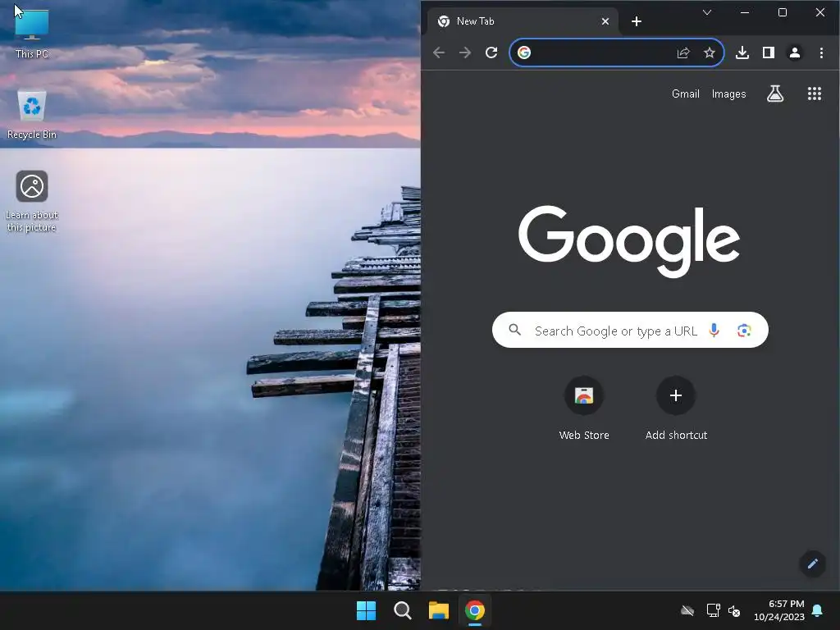Open the Chrome profile avatar

tap(794, 52)
